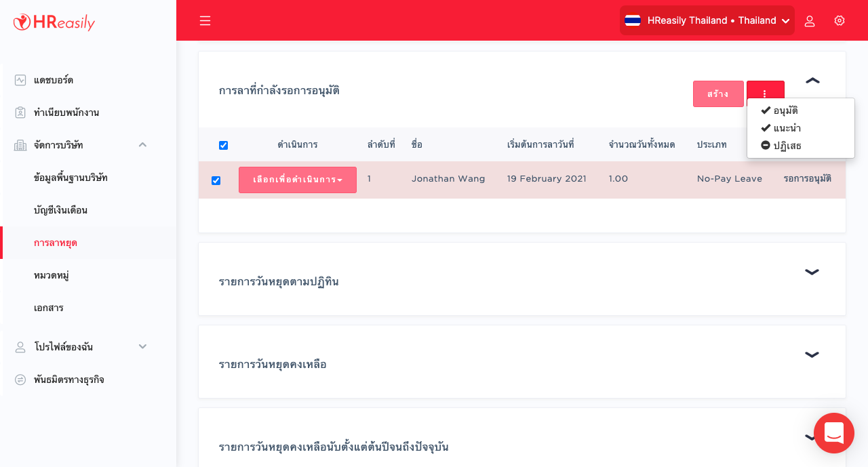868x467 pixels.
Task: Click the three-dot more actions button
Action: (766, 94)
